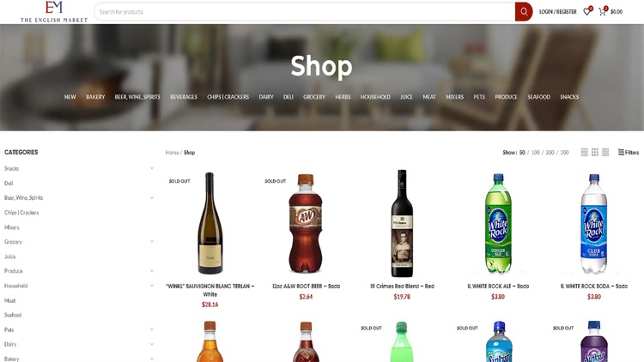
Task: Open the BAKERY menu item in banner
Action: click(x=95, y=97)
